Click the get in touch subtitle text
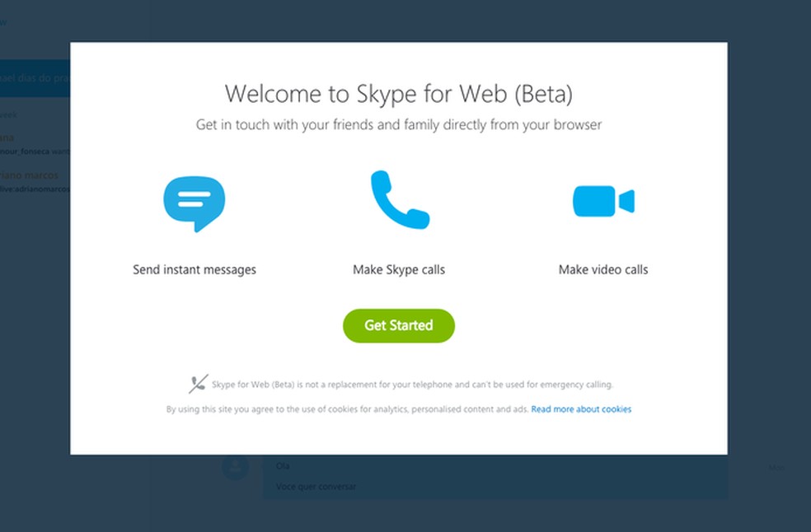This screenshot has height=532, width=811. (398, 124)
